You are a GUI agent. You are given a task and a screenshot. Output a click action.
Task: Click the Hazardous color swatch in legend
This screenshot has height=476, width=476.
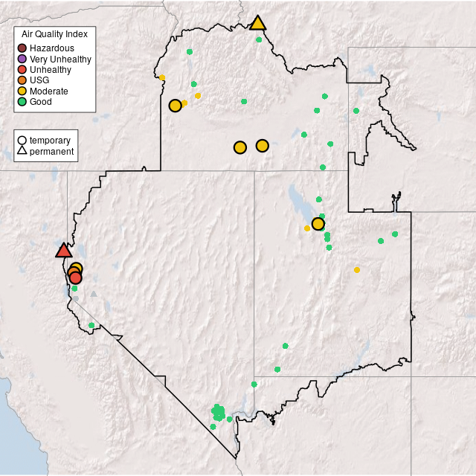pyautogui.click(x=22, y=48)
